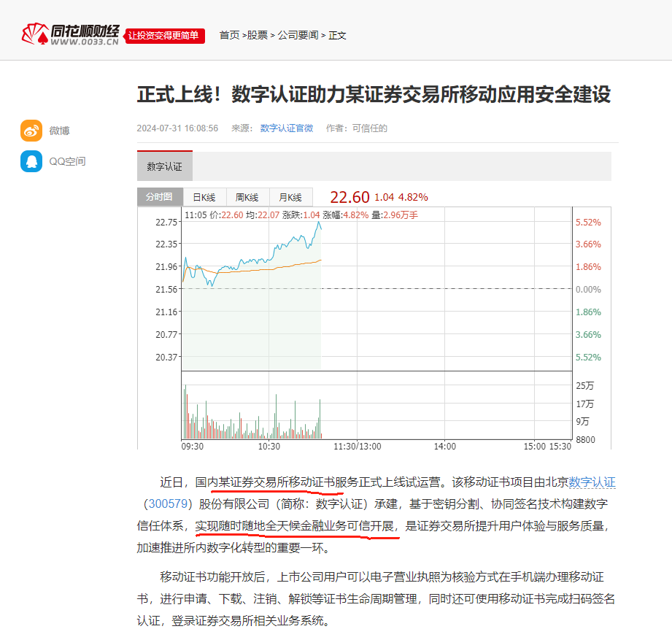Click the 0.00% baseline axis label
This screenshot has width=672, height=629.
pyautogui.click(x=588, y=289)
